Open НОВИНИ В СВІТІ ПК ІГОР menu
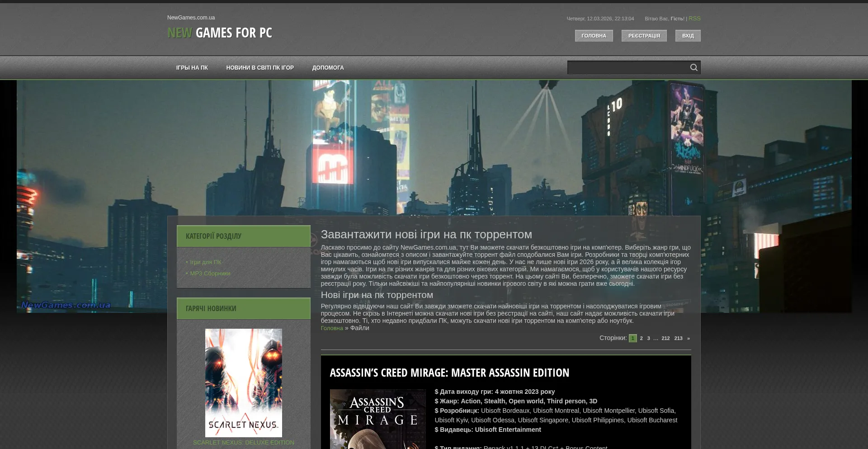This screenshot has width=868, height=449. pos(260,68)
